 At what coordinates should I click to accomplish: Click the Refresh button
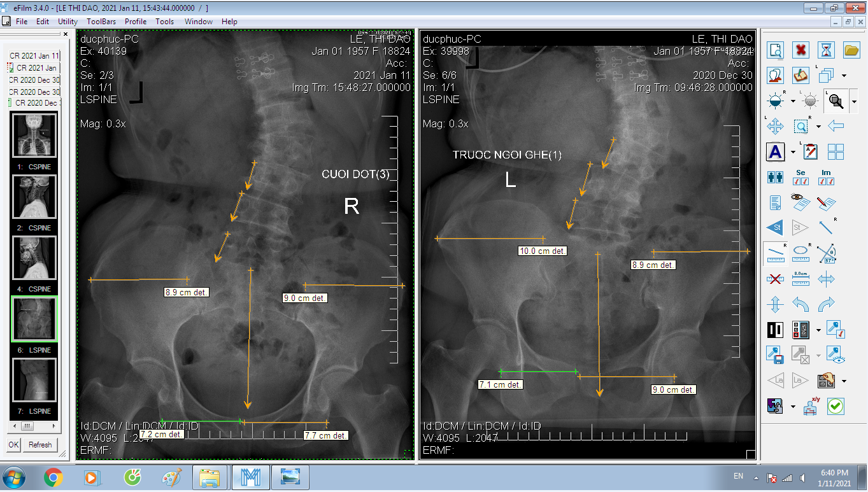tap(40, 445)
